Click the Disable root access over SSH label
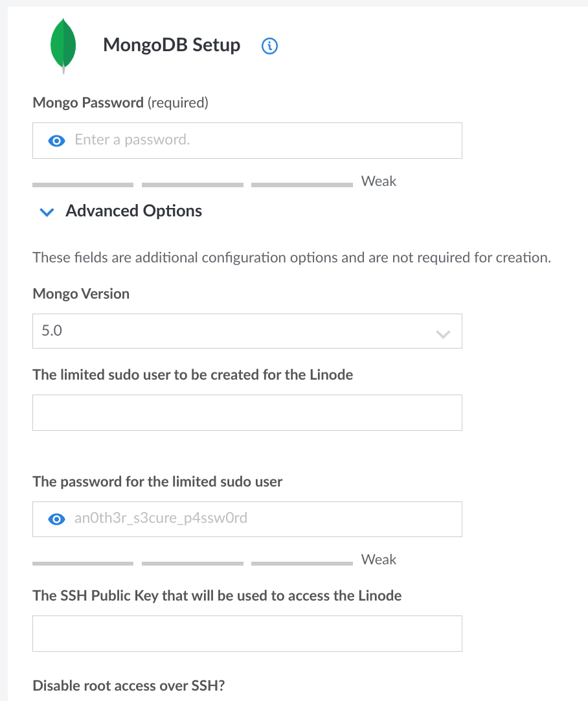The image size is (588, 701). pos(128,686)
